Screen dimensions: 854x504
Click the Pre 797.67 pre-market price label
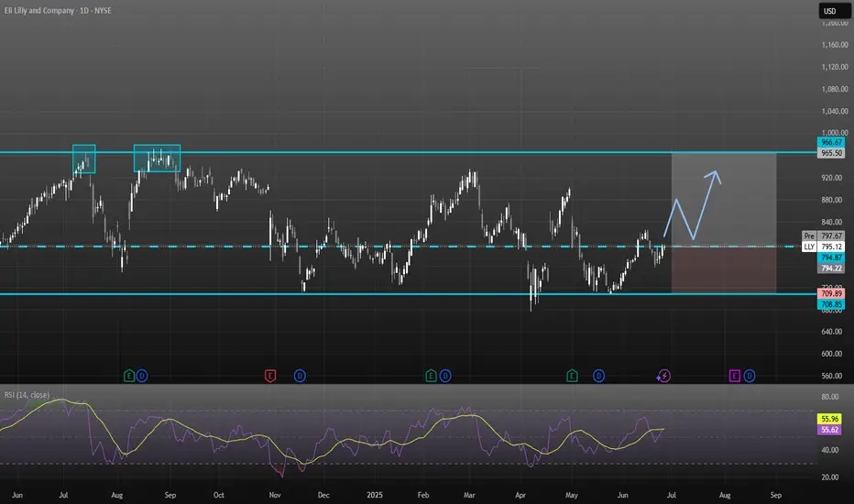click(824, 236)
